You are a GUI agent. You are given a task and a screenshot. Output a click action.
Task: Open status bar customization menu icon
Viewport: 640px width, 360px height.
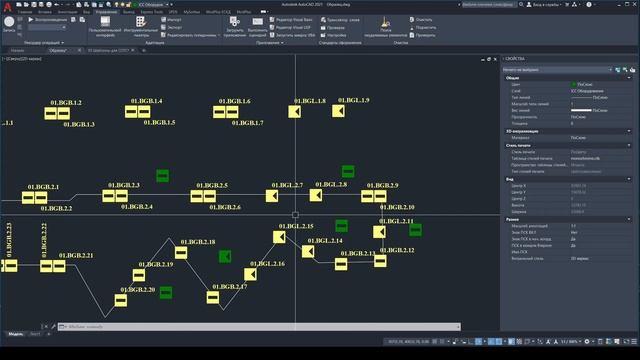point(634,341)
